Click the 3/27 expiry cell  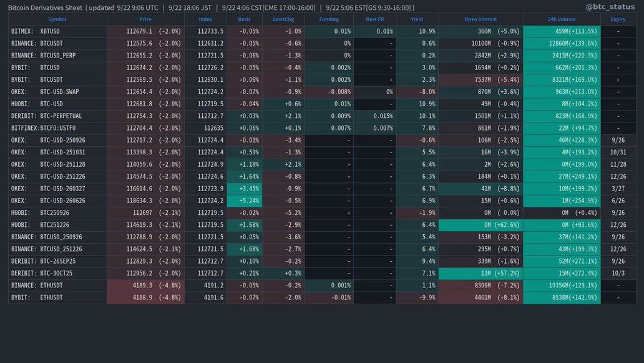(x=618, y=189)
